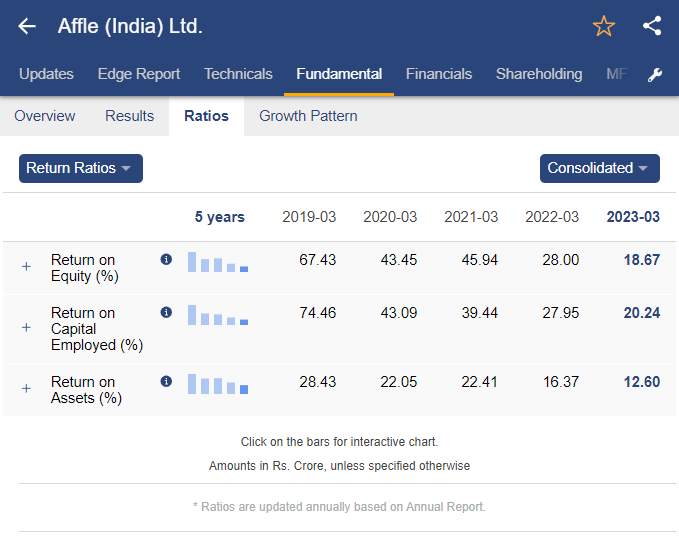Screen dimensions: 679x539
Task: Tap the share icon in header
Action: coord(652,26)
